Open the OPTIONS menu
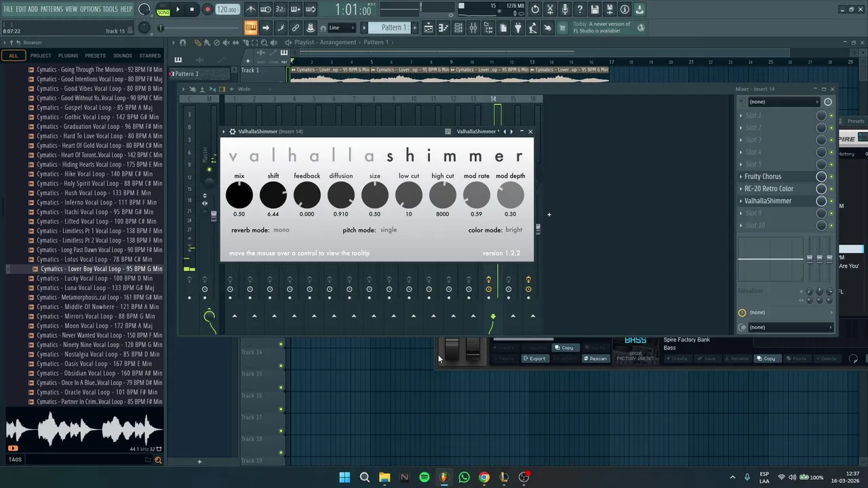Viewport: 868px width, 488px height. pos(90,9)
